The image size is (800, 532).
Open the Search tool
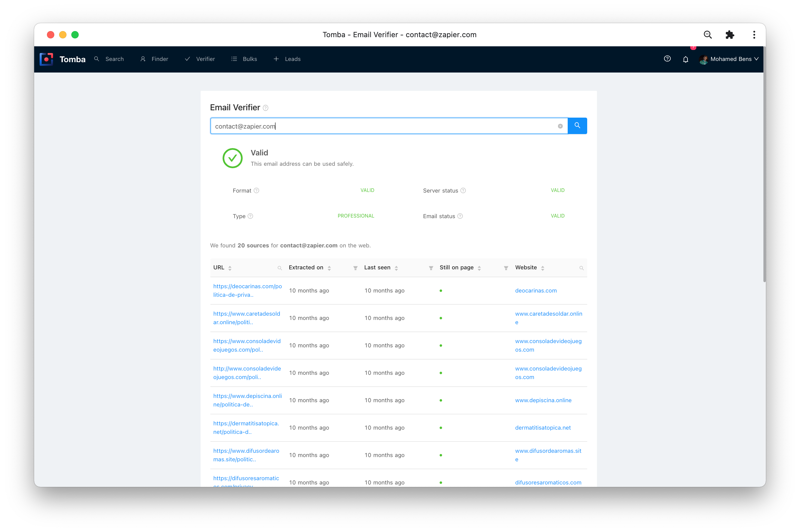(109, 59)
